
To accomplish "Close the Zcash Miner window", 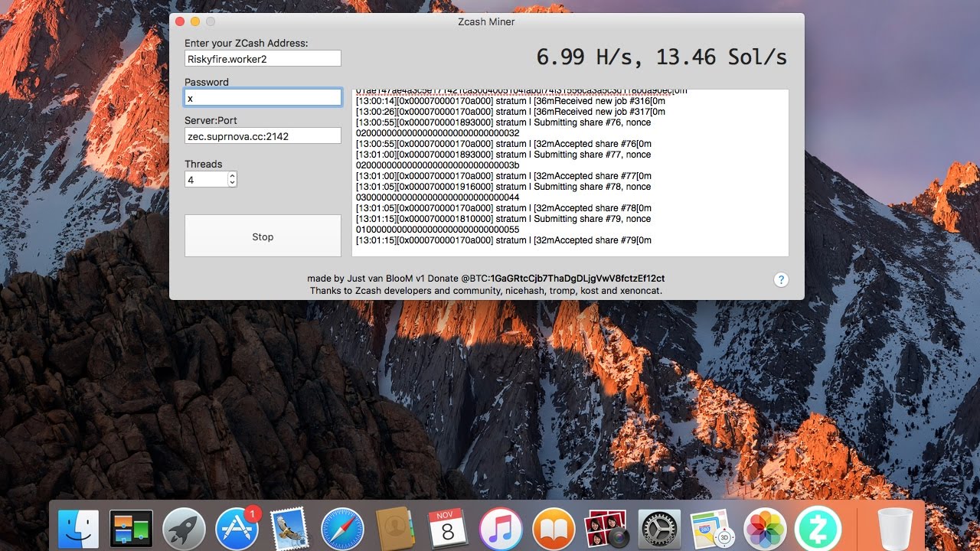I will click(180, 21).
